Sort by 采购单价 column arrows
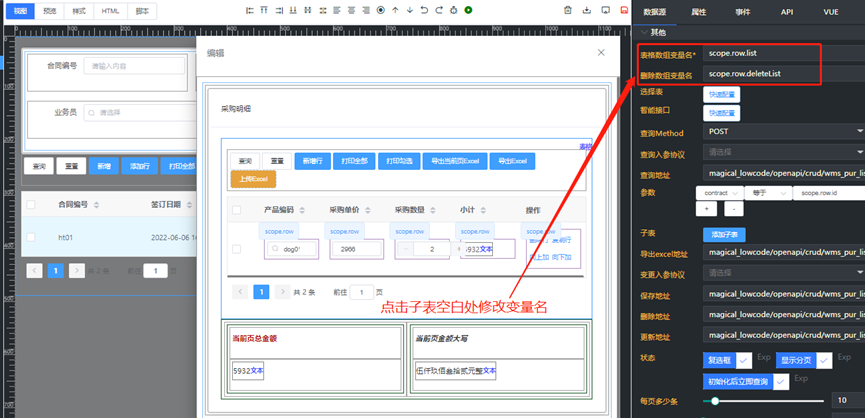This screenshot has height=418, width=865. 368,210
